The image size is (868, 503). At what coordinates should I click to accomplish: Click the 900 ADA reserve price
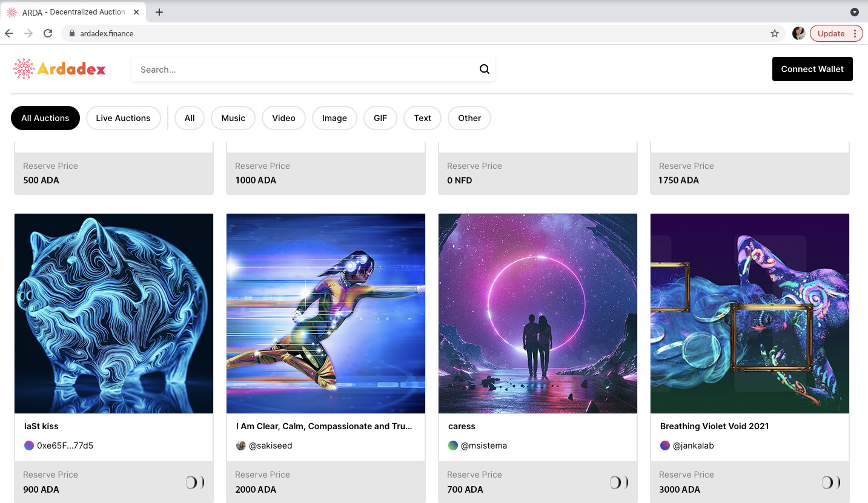(x=41, y=489)
